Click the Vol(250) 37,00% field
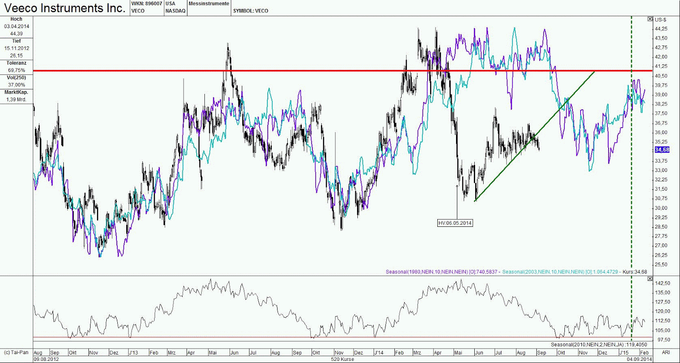 click(17, 82)
